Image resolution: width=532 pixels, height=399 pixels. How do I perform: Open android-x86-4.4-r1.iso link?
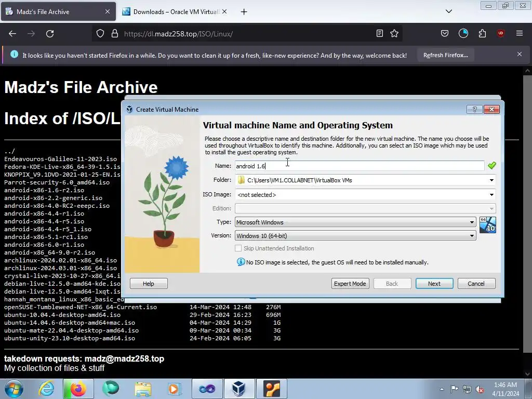point(44,214)
